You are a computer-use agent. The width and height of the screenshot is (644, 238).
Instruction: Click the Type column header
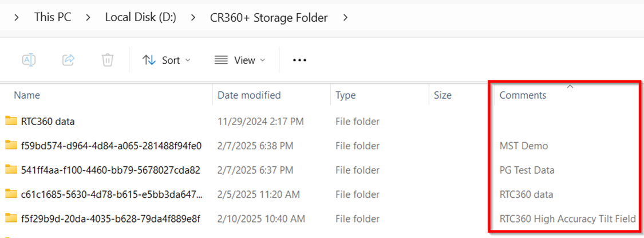point(346,95)
